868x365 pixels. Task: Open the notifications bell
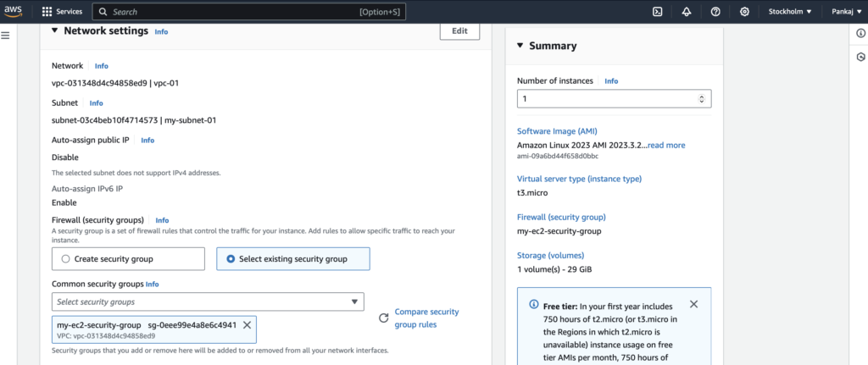[x=687, y=12]
